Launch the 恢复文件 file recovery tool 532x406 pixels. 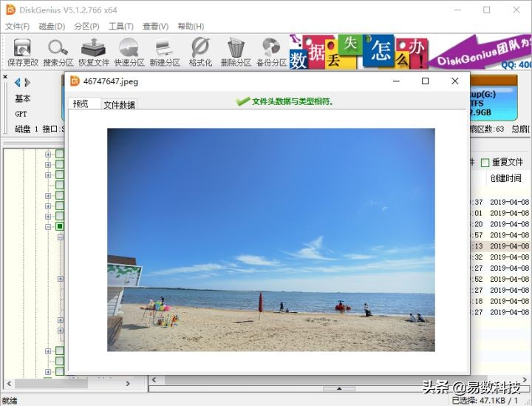coord(94,53)
